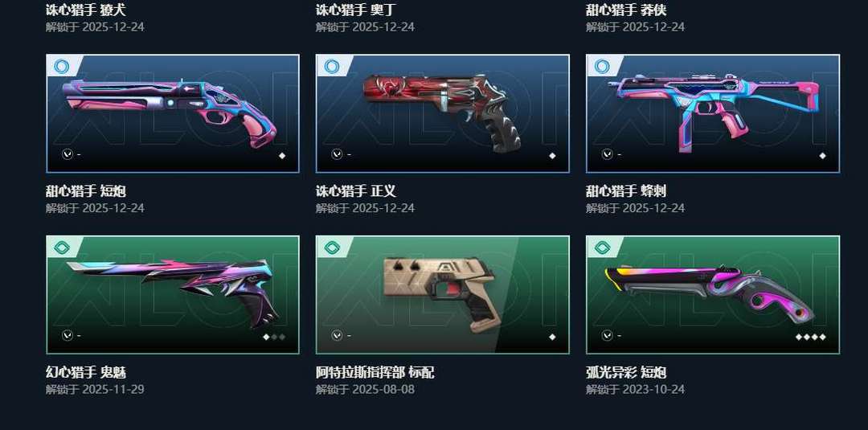Click the green tier icon on 幻心猎手 鬼魅 card
This screenshot has height=430, width=868.
pos(61,248)
